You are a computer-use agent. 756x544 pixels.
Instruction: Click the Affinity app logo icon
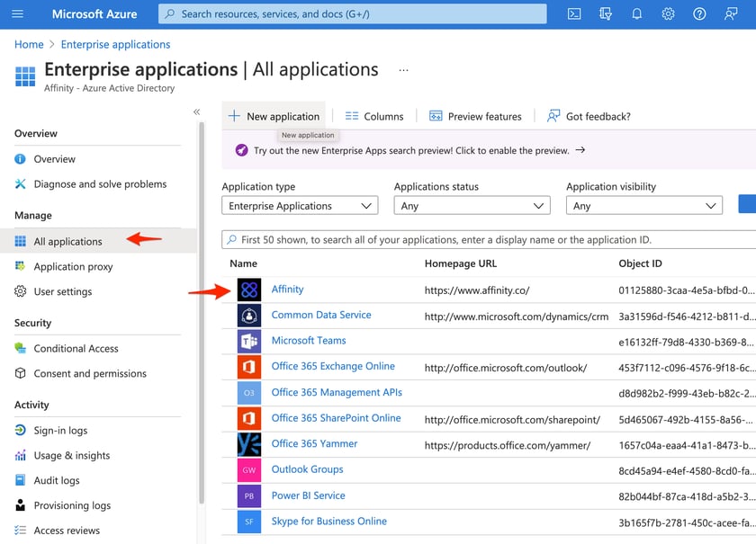(x=249, y=290)
